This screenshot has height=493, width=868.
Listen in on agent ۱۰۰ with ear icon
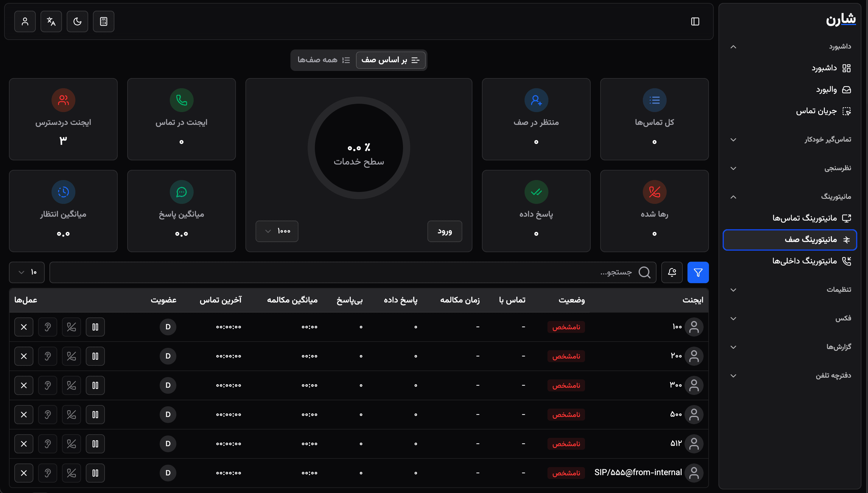[x=48, y=327]
